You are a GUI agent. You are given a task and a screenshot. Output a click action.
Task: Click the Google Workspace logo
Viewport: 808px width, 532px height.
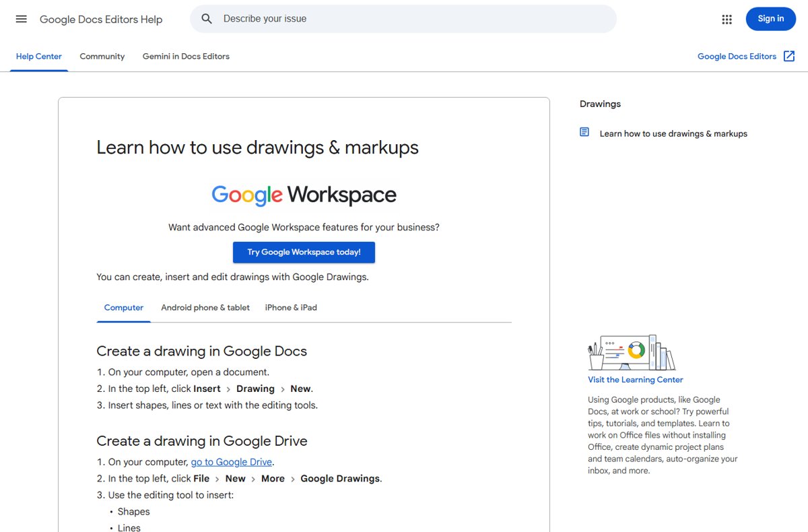coord(304,195)
